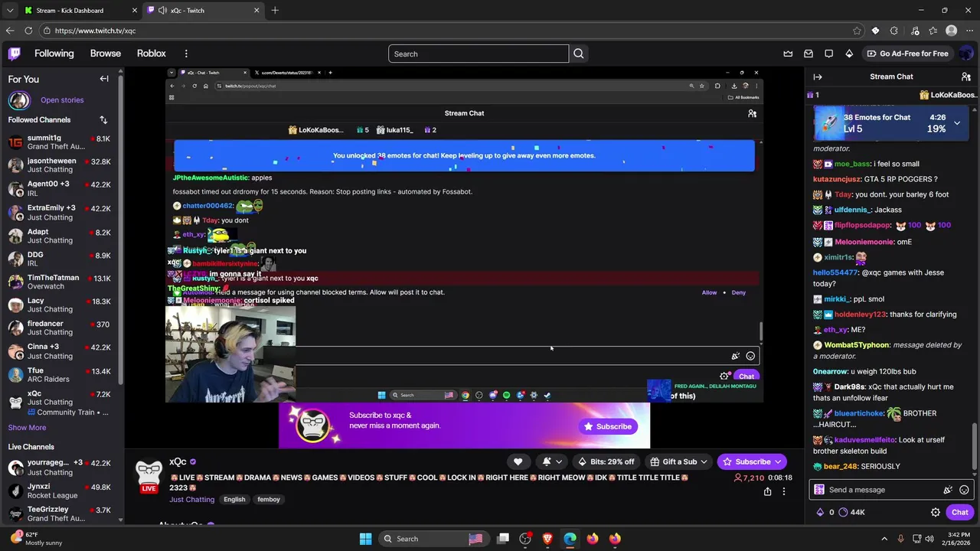Select the 2023 chat identity badge
The width and height of the screenshot is (980, 551).
[x=819, y=490]
